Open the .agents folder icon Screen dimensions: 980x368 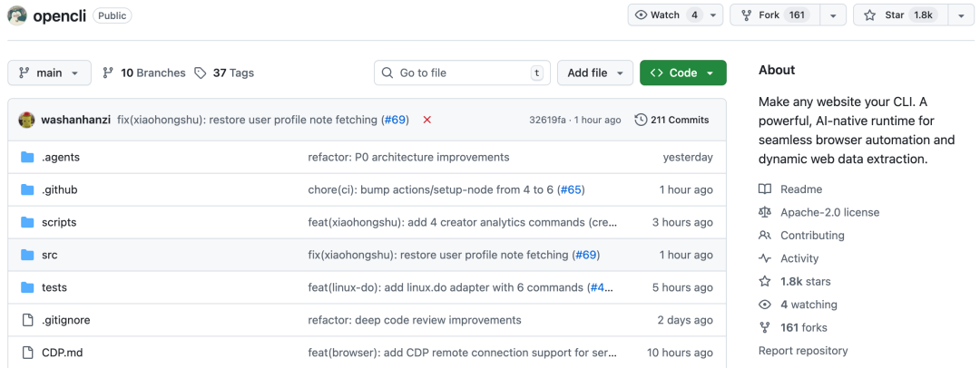tap(27, 157)
